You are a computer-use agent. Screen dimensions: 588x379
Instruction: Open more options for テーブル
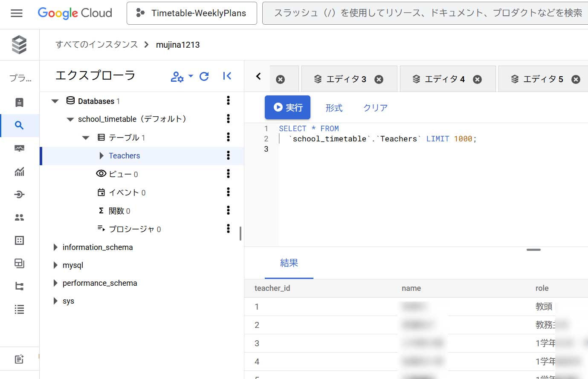228,137
